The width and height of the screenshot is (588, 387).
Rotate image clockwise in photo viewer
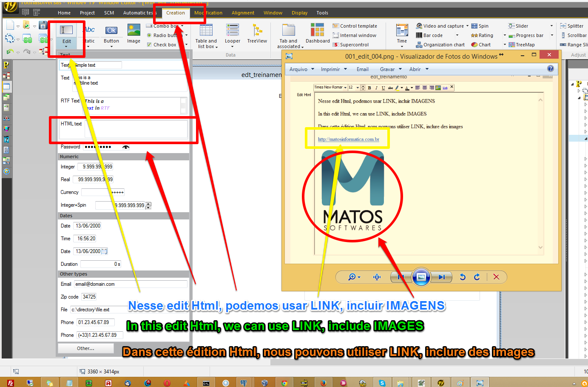[x=477, y=277]
